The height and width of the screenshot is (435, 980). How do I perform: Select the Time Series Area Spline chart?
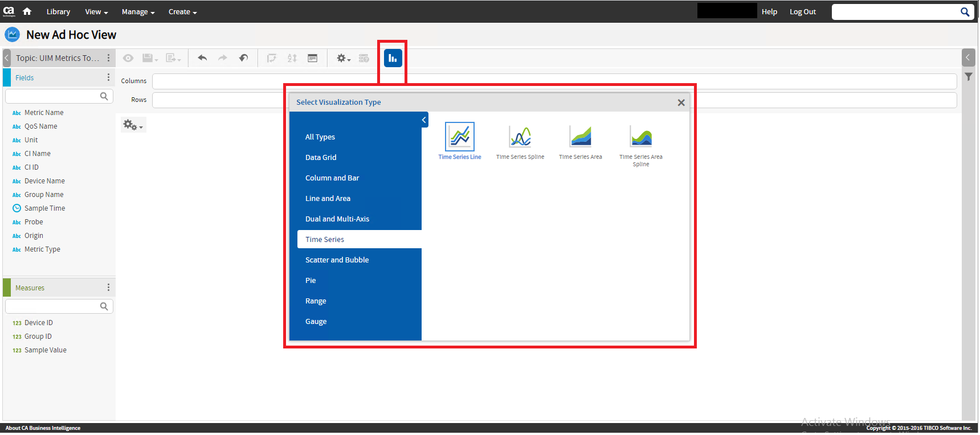(x=640, y=137)
